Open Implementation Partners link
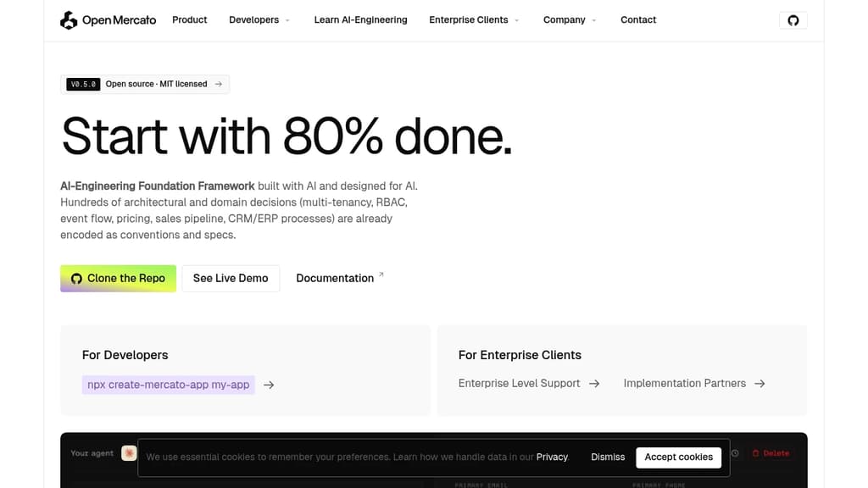The image size is (868, 488). click(684, 384)
